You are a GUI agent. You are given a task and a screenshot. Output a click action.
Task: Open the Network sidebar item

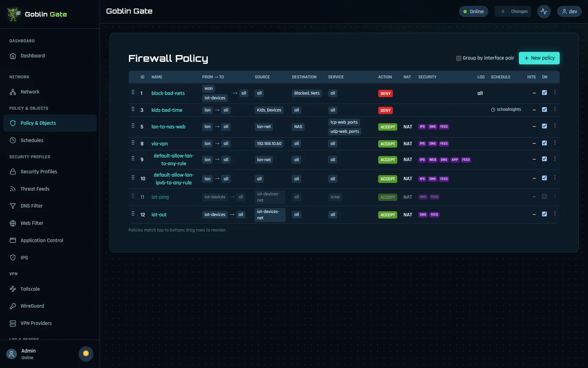point(50,92)
